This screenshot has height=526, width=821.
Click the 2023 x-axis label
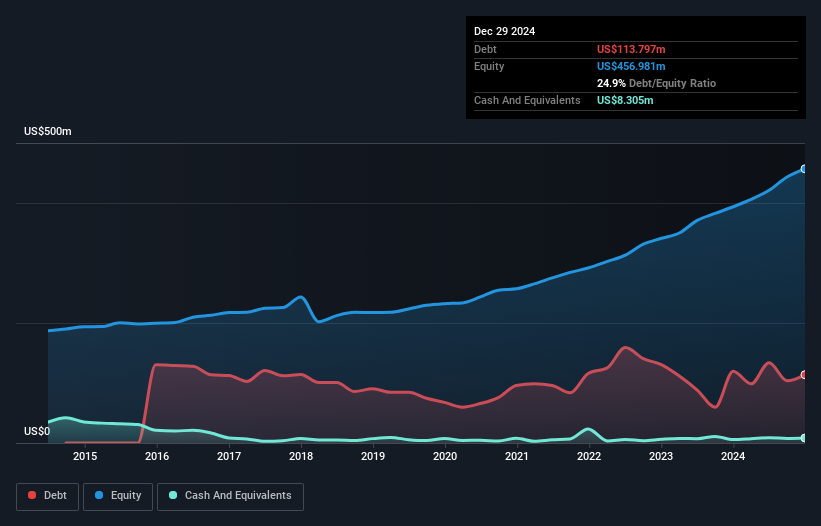(x=661, y=456)
